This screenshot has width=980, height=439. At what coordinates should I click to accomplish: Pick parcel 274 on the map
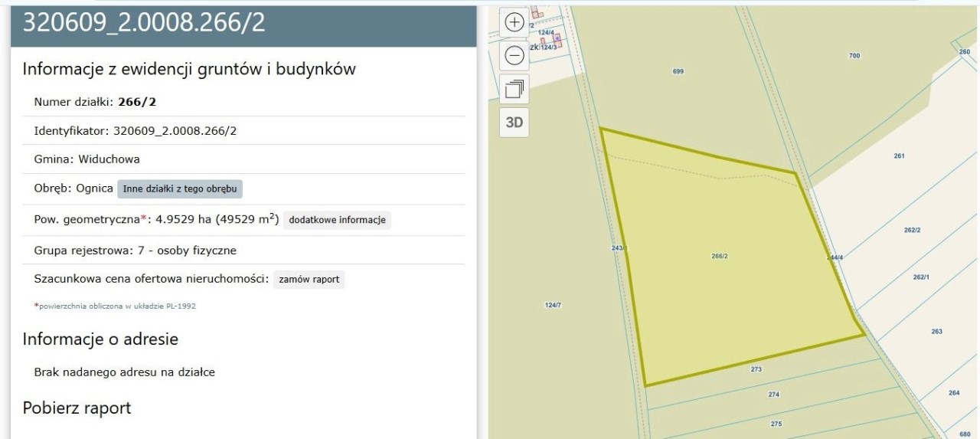773,395
